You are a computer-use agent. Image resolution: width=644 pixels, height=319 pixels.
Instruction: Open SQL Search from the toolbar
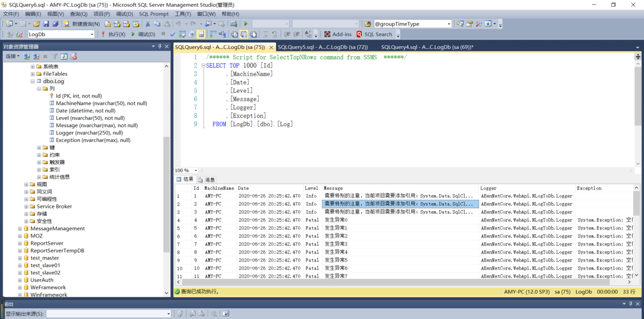coord(374,34)
